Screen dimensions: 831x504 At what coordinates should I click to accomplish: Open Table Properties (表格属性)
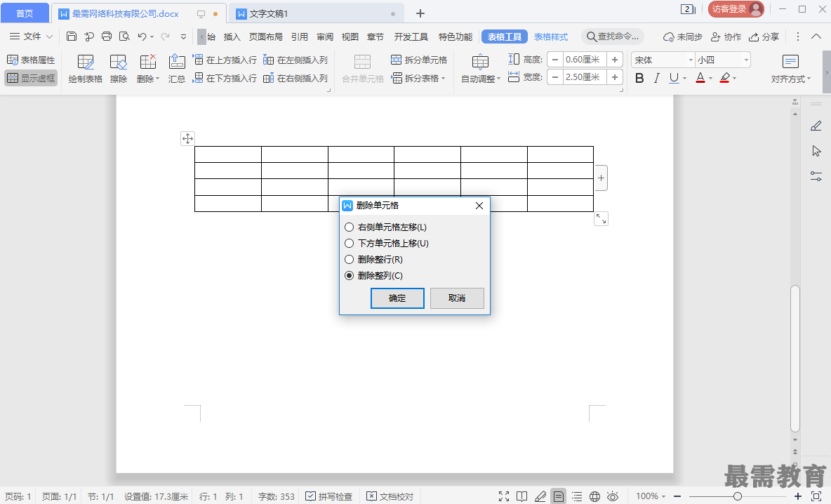[x=31, y=60]
